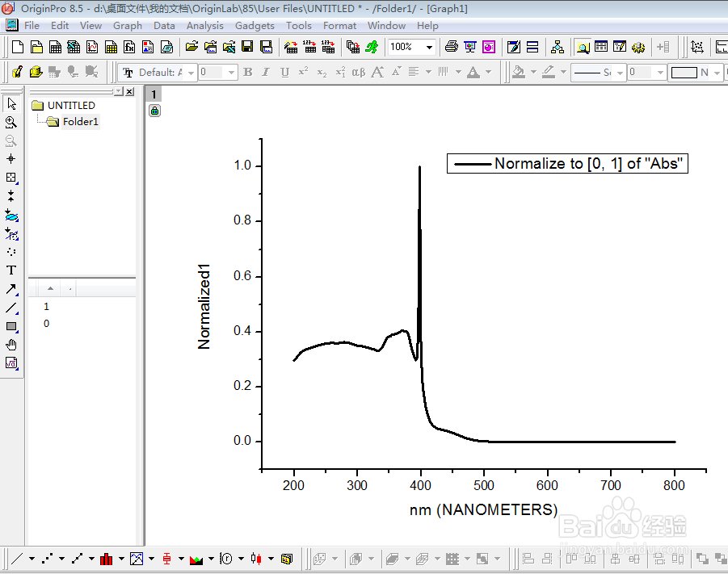Open the Gadgets menu
This screenshot has width=728, height=574.
click(x=255, y=26)
